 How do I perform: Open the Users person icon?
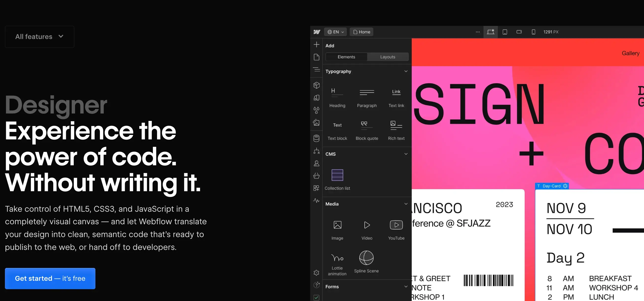pos(317,163)
